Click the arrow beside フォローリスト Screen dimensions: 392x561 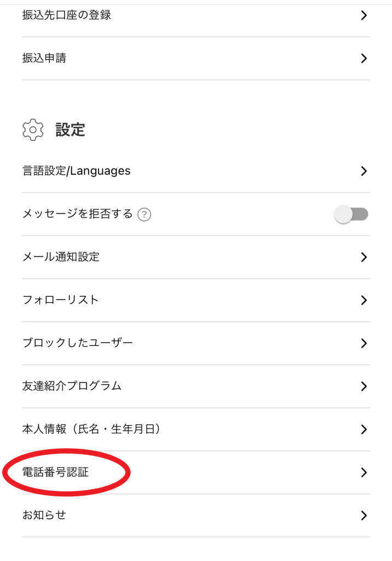pyautogui.click(x=364, y=300)
